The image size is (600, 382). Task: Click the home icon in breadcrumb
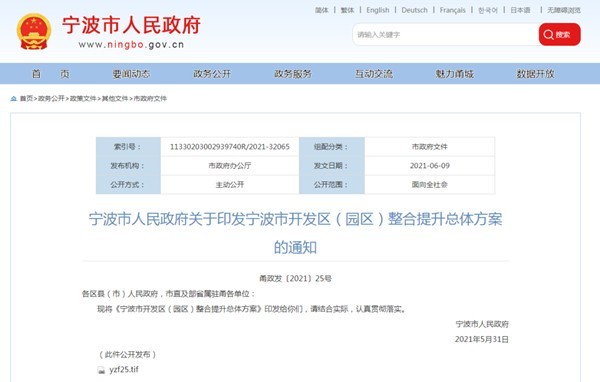[14, 99]
